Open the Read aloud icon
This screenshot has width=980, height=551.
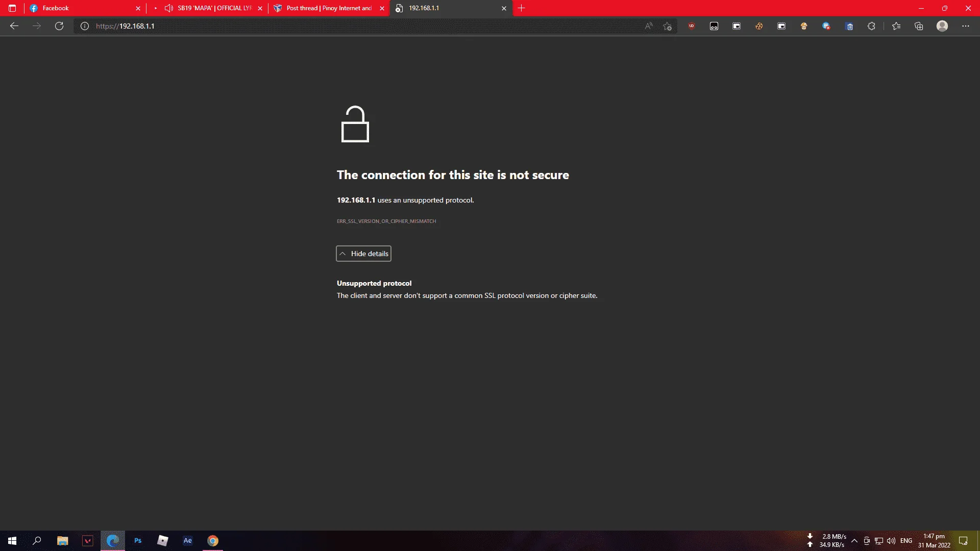[x=649, y=26]
